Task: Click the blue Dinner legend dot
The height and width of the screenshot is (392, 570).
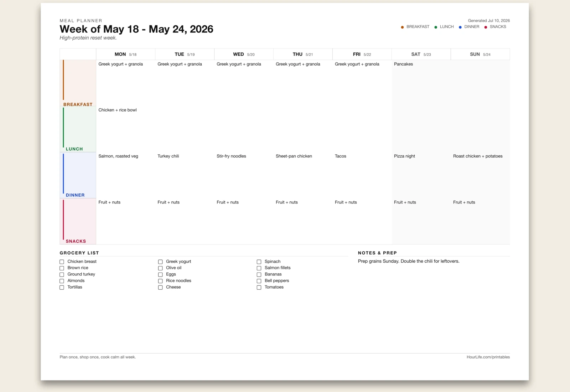Action: tap(460, 27)
